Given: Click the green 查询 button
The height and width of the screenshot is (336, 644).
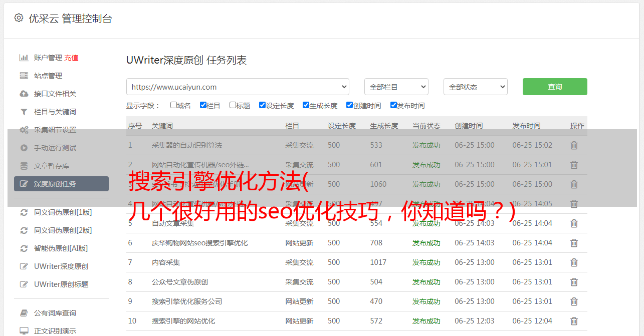Looking at the screenshot, I should pos(554,87).
